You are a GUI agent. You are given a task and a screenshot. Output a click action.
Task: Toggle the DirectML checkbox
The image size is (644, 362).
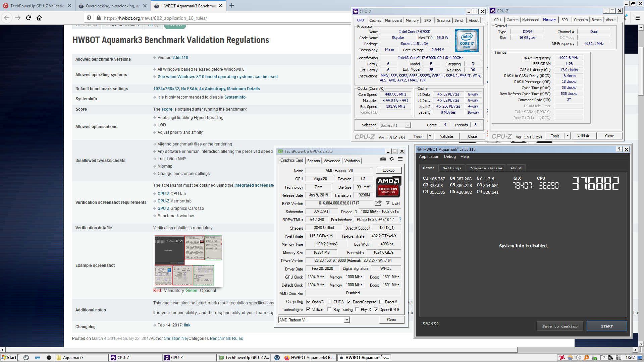[x=381, y=302]
